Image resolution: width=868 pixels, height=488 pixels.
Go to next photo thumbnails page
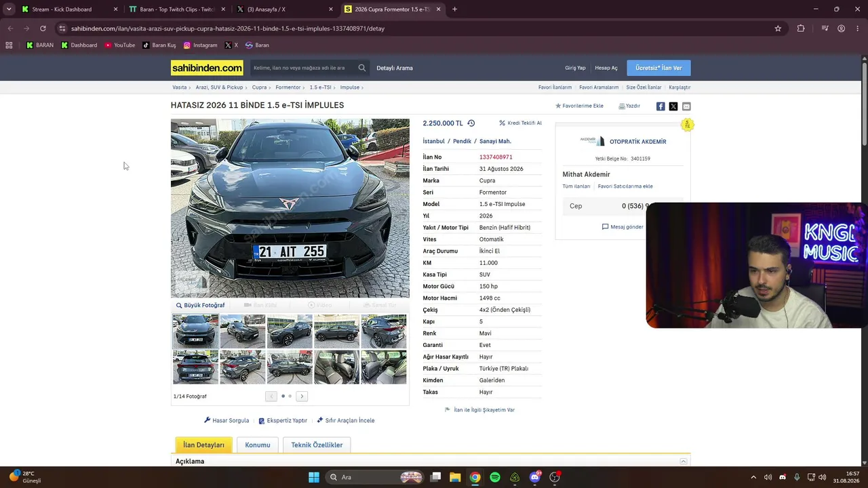click(302, 396)
